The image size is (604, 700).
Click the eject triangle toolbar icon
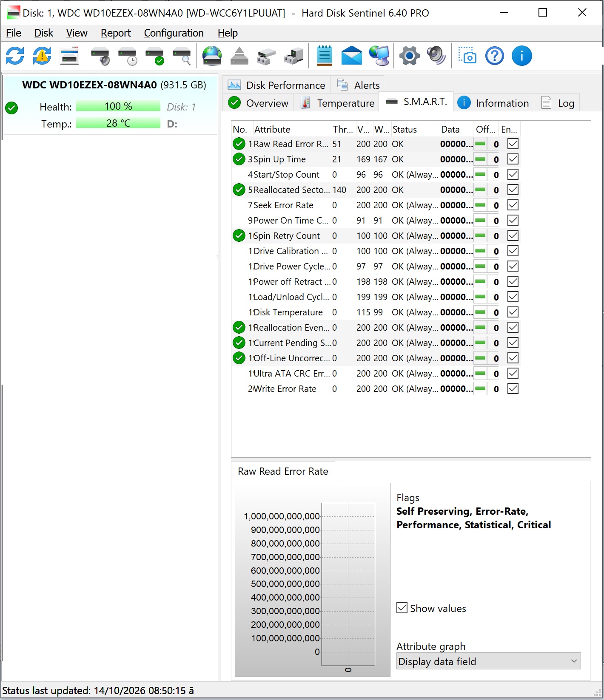point(239,56)
